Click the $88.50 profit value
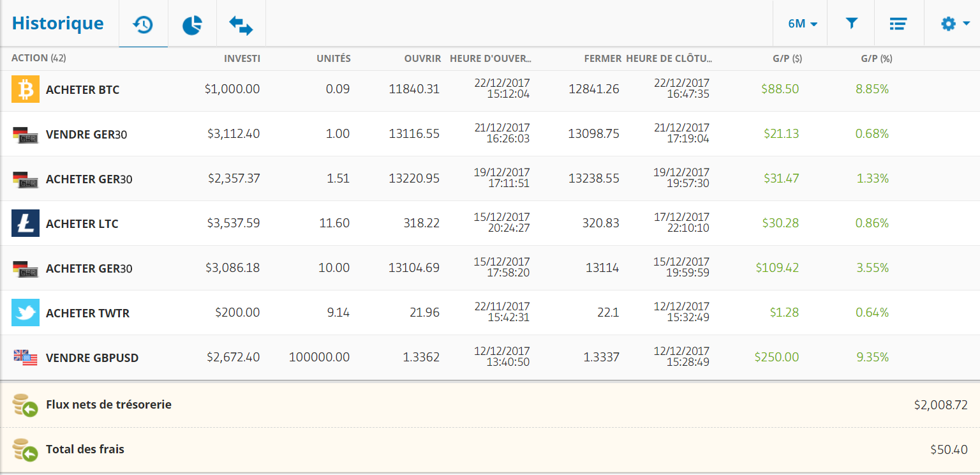This screenshot has height=475, width=980. [x=780, y=89]
